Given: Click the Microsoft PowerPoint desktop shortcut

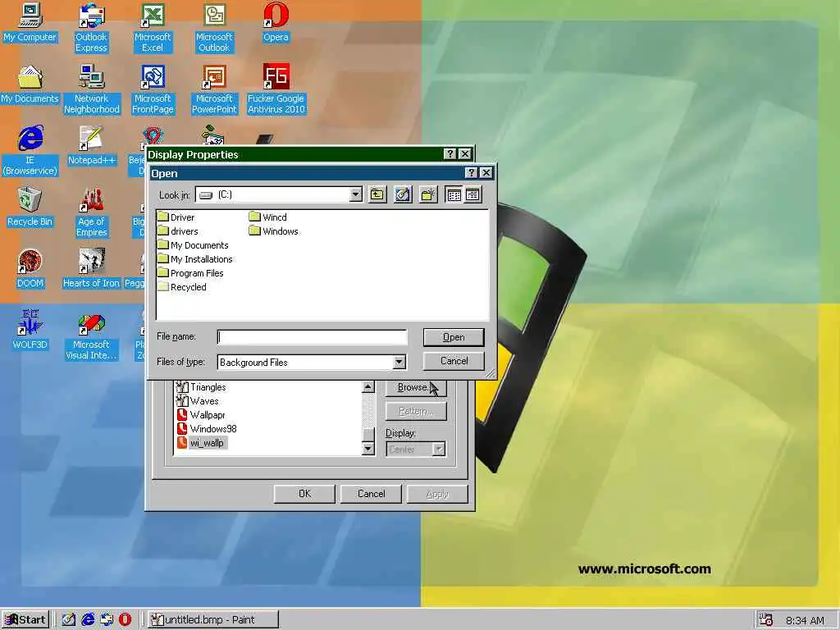Looking at the screenshot, I should click(x=214, y=89).
